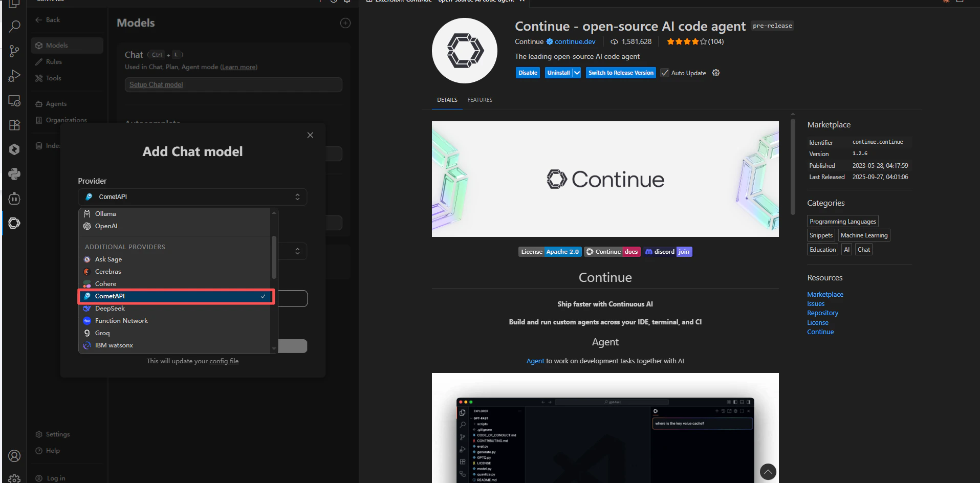This screenshot has height=483, width=980.
Task: Collapse the Add Chat model dialog with X
Action: (x=310, y=135)
